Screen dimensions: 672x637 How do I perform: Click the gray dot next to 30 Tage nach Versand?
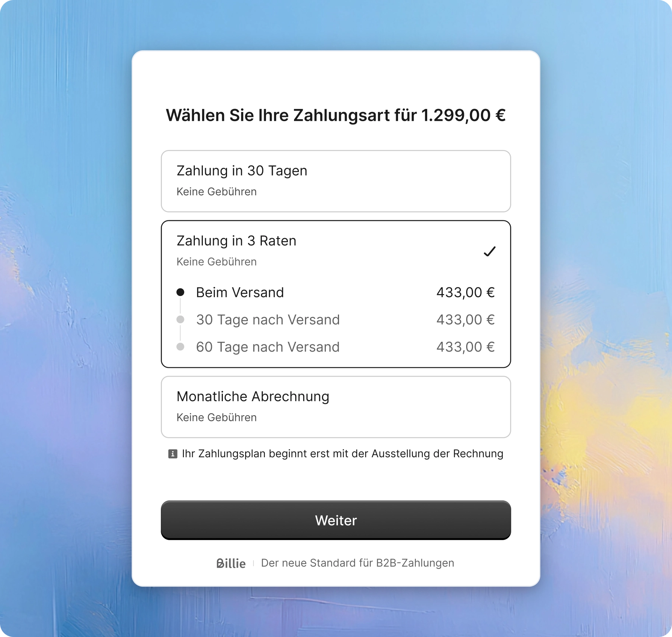tap(181, 319)
